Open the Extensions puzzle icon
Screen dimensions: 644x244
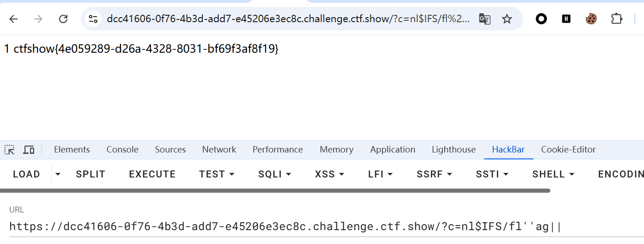tap(616, 19)
